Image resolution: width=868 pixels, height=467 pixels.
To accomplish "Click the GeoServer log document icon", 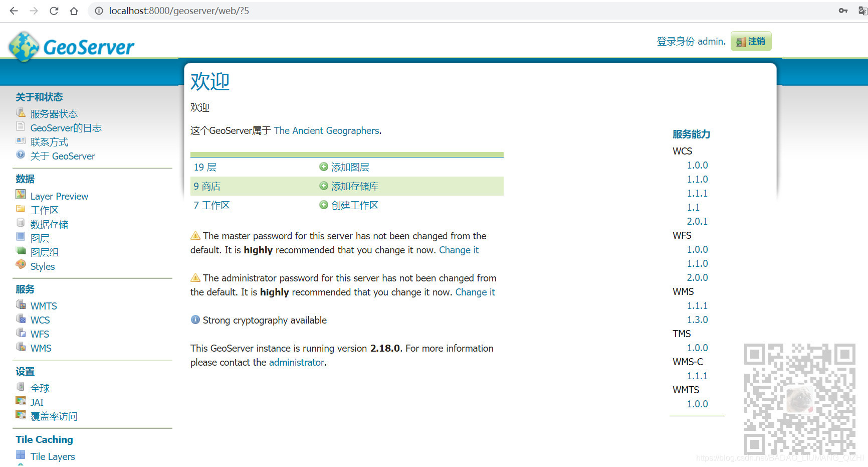I will 21,126.
